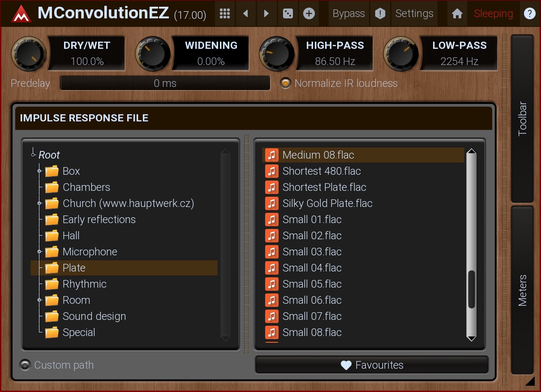This screenshot has height=392, width=541.
Task: Select Silky Gold Plate.flac file
Action: [x=327, y=203]
